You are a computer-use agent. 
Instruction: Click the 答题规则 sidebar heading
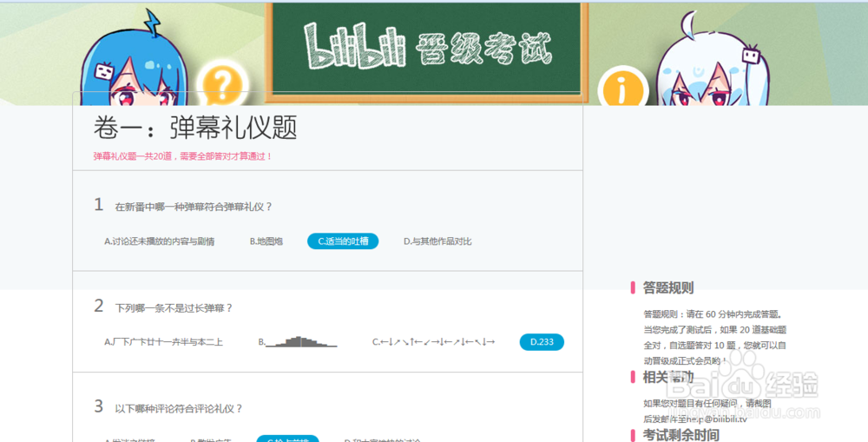(x=667, y=287)
